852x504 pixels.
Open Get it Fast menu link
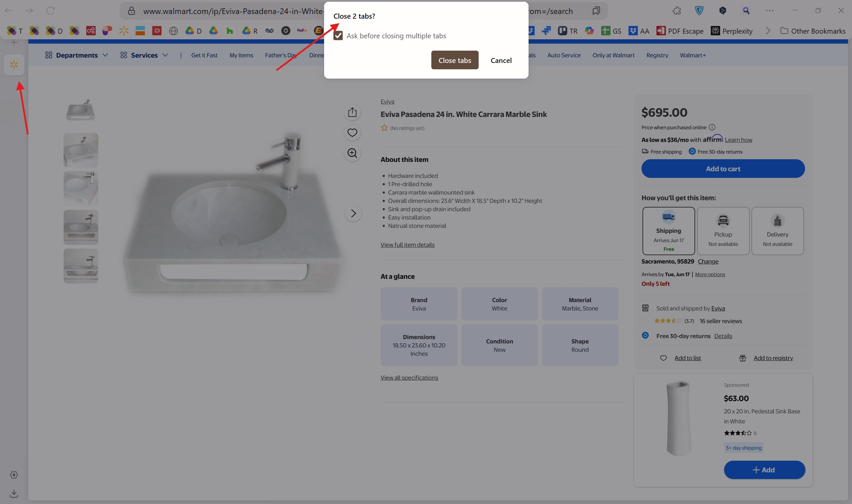204,55
